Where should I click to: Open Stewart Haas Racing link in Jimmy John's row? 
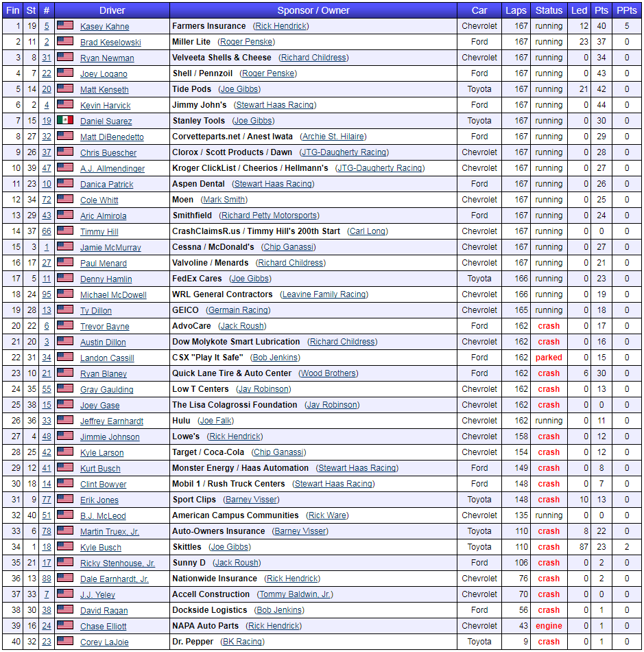(x=275, y=105)
